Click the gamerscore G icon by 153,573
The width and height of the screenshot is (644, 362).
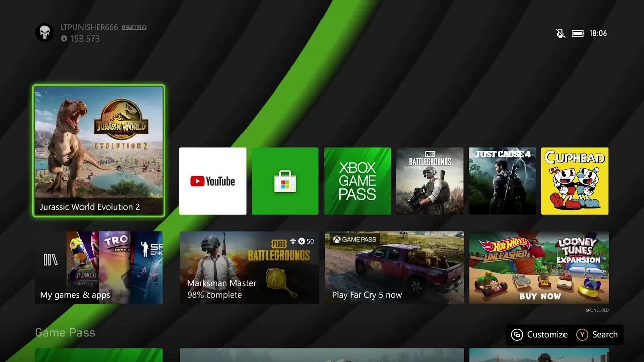point(64,39)
